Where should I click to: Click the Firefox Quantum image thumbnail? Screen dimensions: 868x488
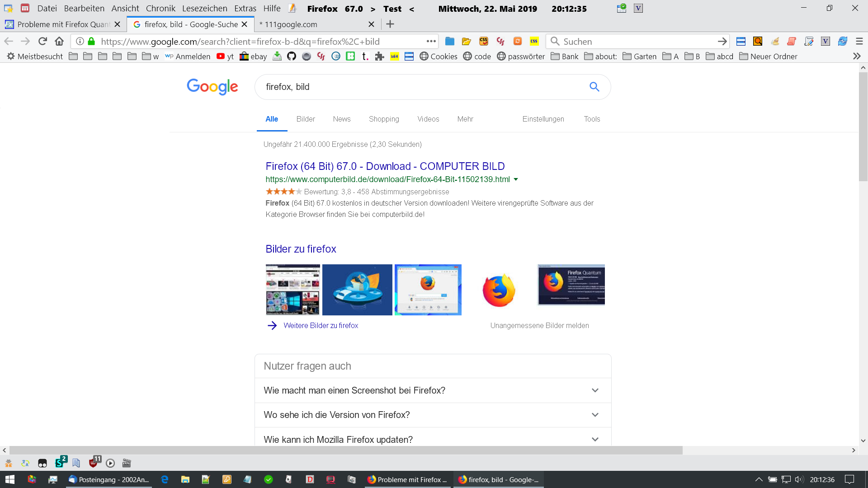pos(571,285)
